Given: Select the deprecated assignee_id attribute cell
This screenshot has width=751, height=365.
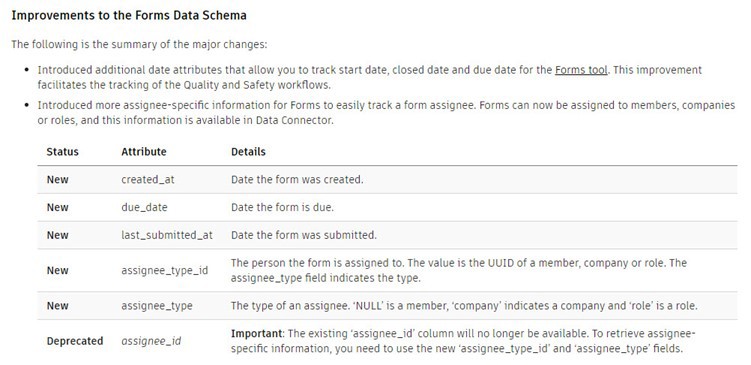Looking at the screenshot, I should click(x=151, y=341).
